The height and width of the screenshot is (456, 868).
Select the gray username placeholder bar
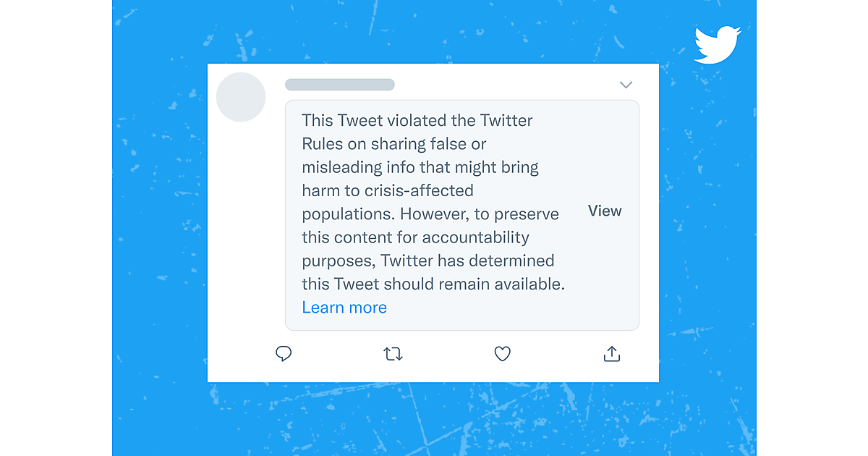(x=340, y=85)
